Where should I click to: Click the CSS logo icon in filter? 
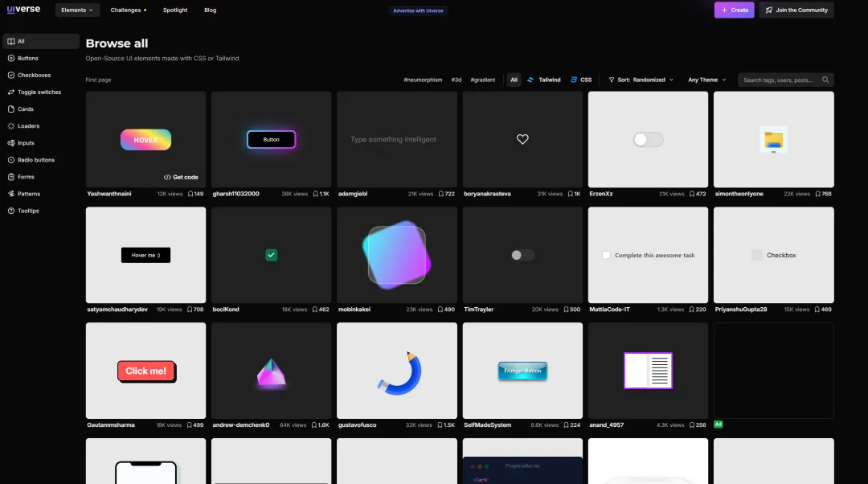pyautogui.click(x=574, y=80)
